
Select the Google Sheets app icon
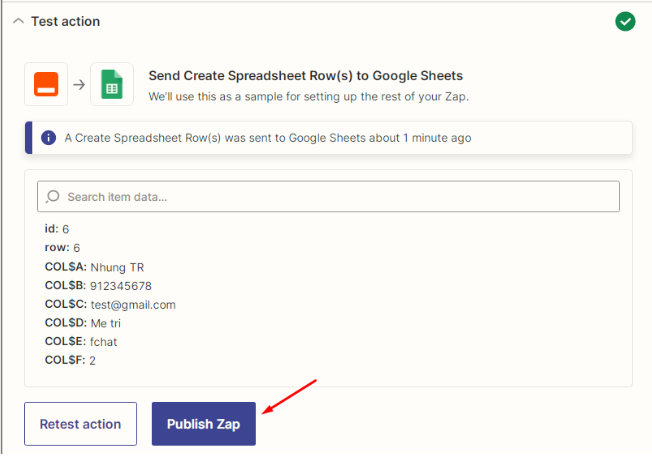coord(112,84)
